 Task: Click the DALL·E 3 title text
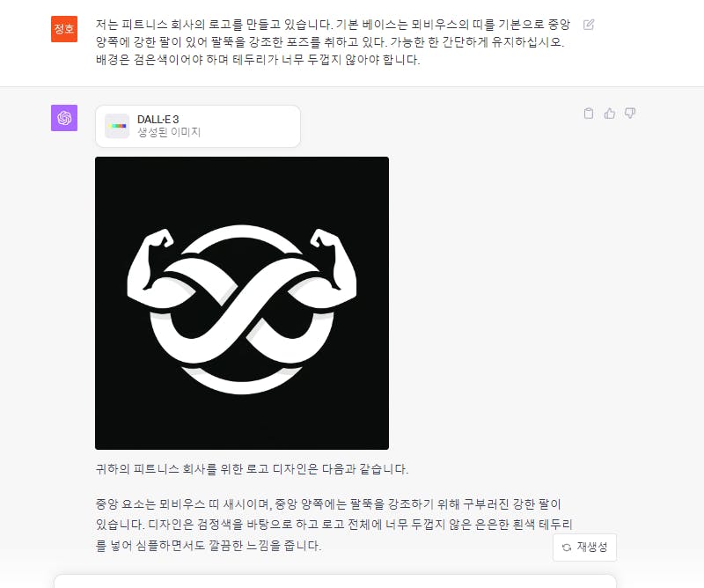pos(158,120)
